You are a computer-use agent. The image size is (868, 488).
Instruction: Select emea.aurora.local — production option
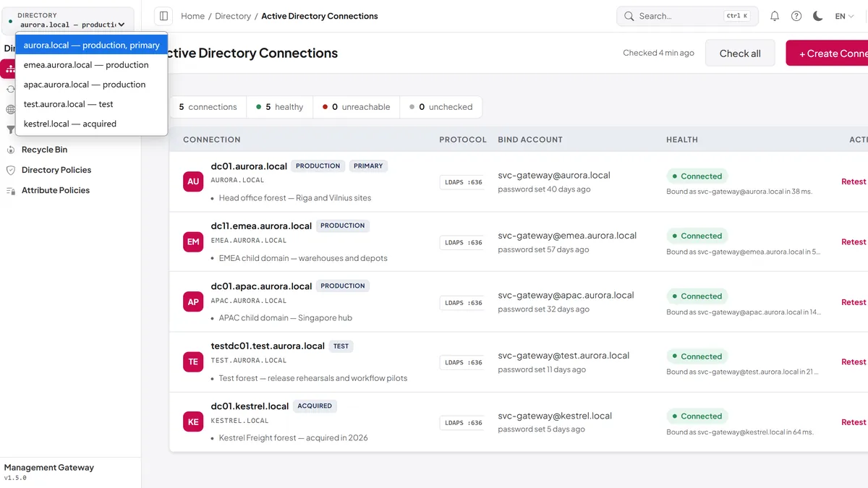point(91,64)
